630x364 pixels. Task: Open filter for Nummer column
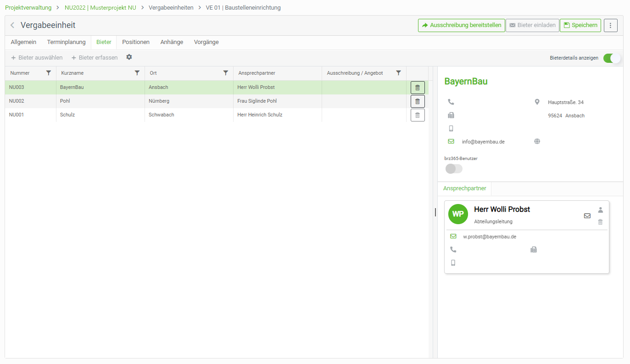click(49, 73)
